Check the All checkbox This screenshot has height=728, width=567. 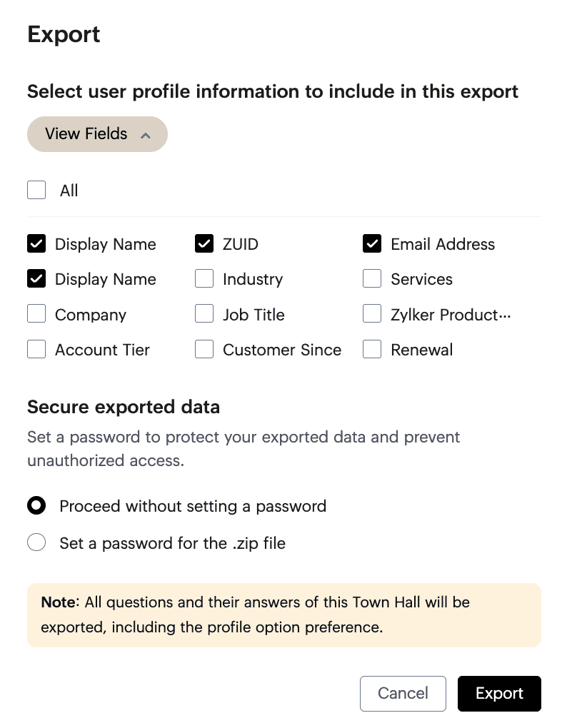[x=36, y=190]
